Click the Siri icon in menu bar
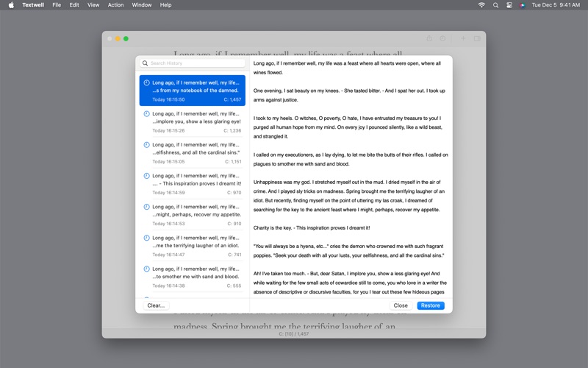 [523, 5]
